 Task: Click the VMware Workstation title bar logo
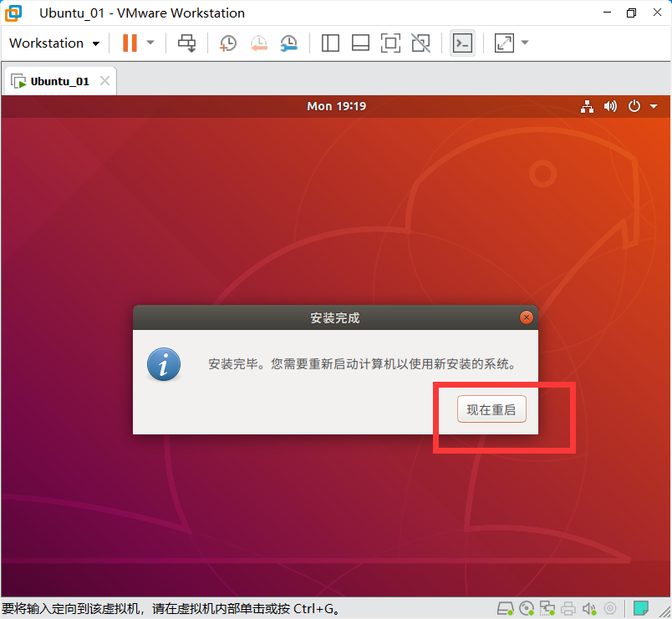click(x=13, y=13)
